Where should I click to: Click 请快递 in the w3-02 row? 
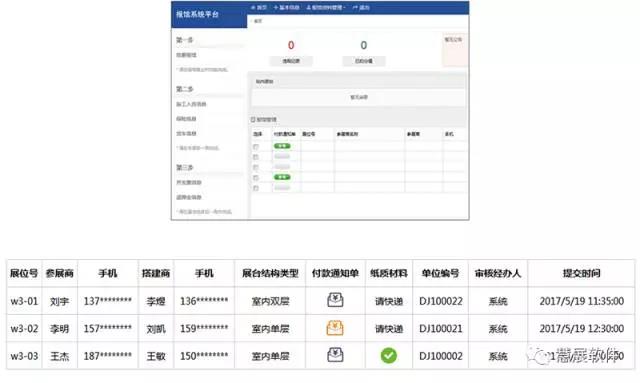coord(389,329)
